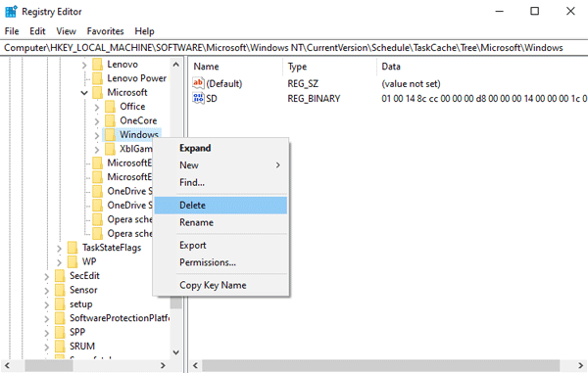Open the Help menu
Screen dimensions: 588x373
144,31
